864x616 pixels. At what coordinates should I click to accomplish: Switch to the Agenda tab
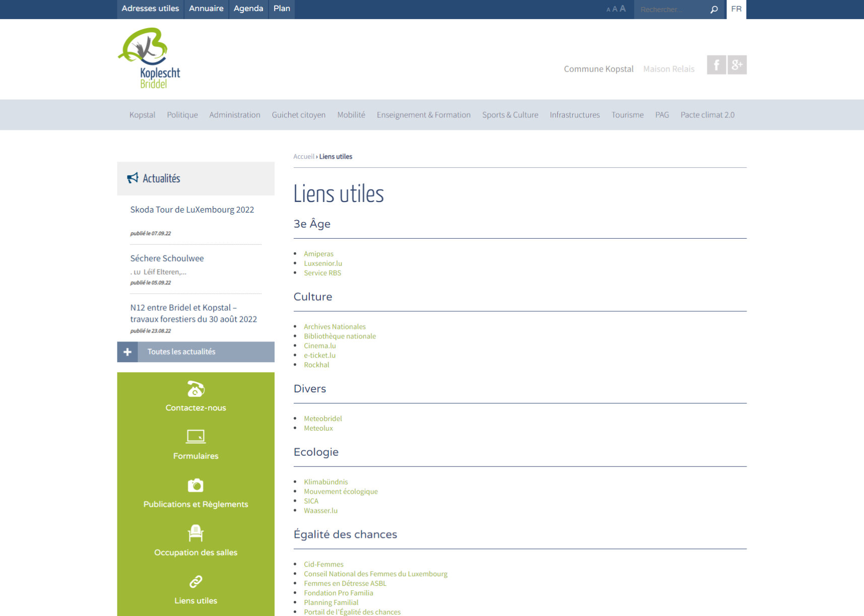point(248,9)
